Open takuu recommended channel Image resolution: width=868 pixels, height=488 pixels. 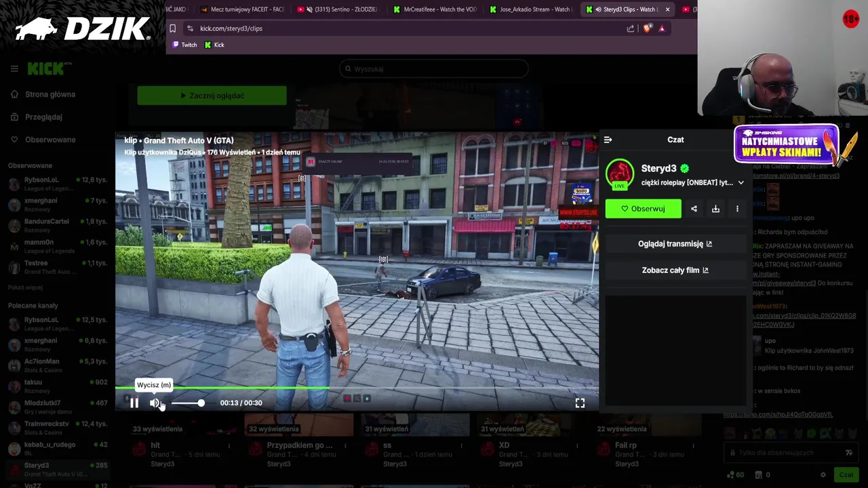coord(58,386)
